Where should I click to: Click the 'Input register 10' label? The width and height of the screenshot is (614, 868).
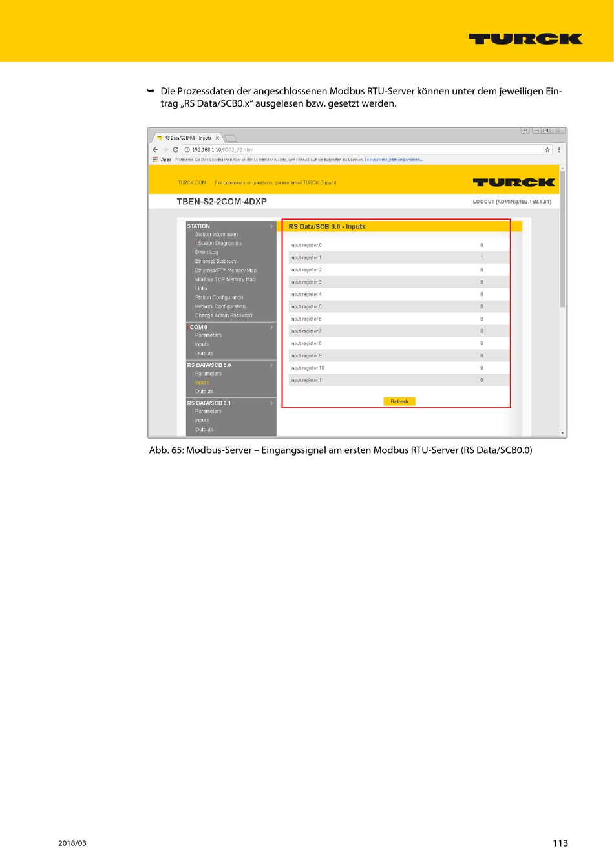pos(308,368)
